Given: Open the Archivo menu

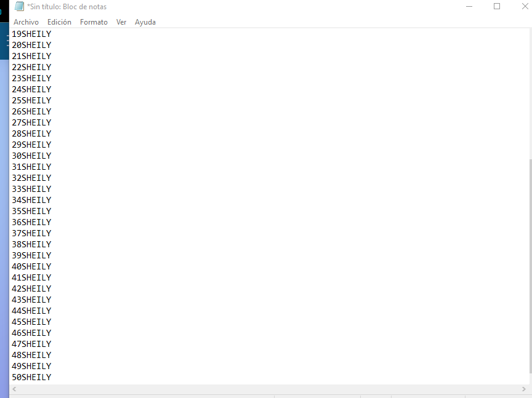Looking at the screenshot, I should coord(26,22).
